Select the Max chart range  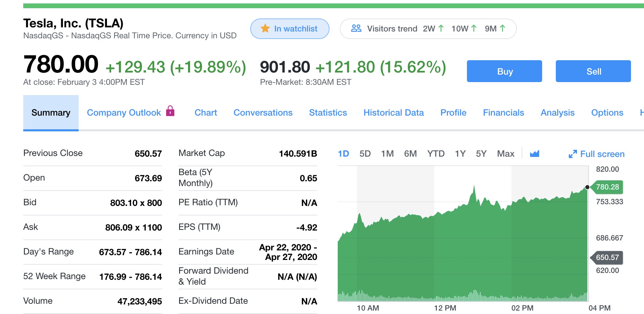click(506, 154)
